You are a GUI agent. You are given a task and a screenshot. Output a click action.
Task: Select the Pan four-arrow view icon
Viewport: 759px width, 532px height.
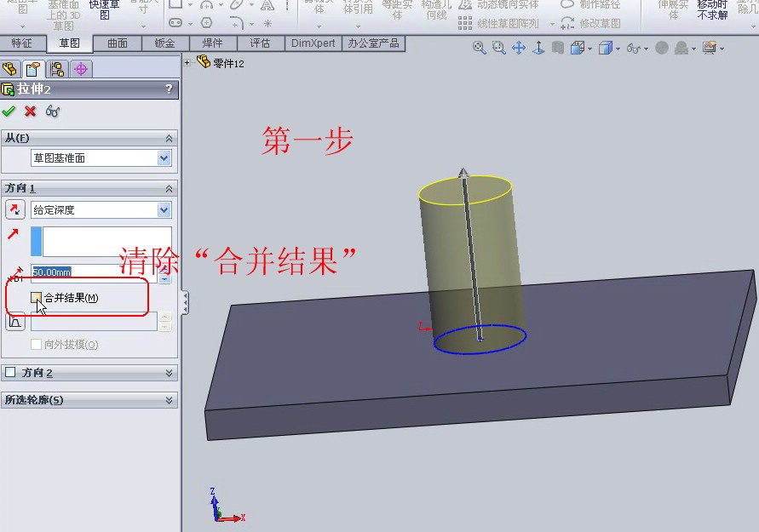pos(519,48)
